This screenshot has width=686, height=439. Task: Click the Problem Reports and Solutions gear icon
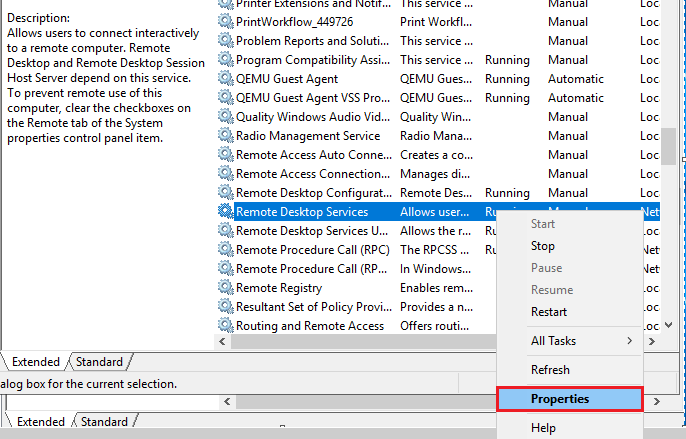pyautogui.click(x=226, y=40)
